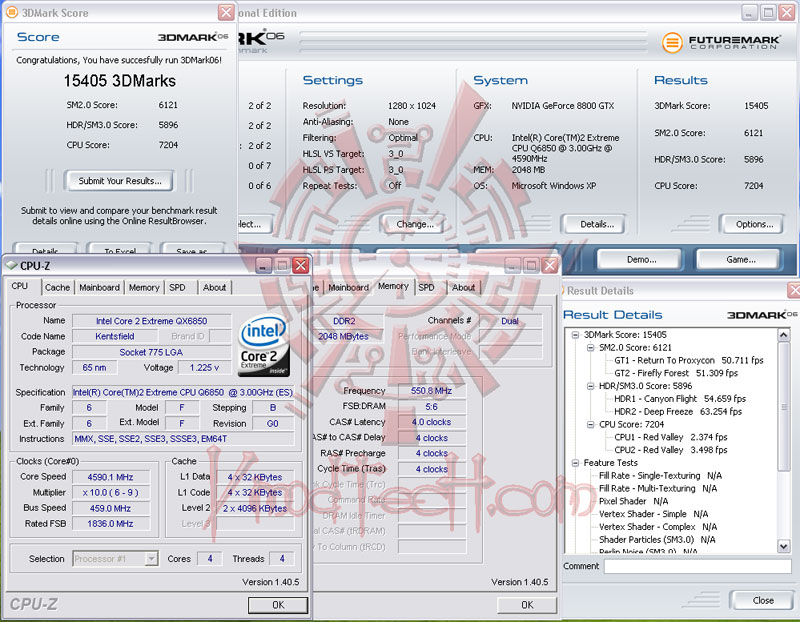This screenshot has width=800, height=622.
Task: Select GT1 - Return To Proxycon row
Action: [x=689, y=360]
